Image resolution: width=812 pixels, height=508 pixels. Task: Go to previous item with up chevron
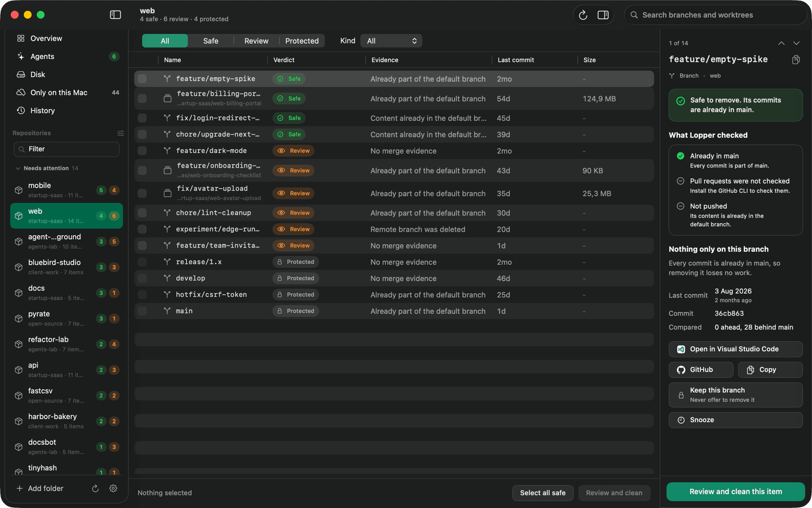point(781,43)
